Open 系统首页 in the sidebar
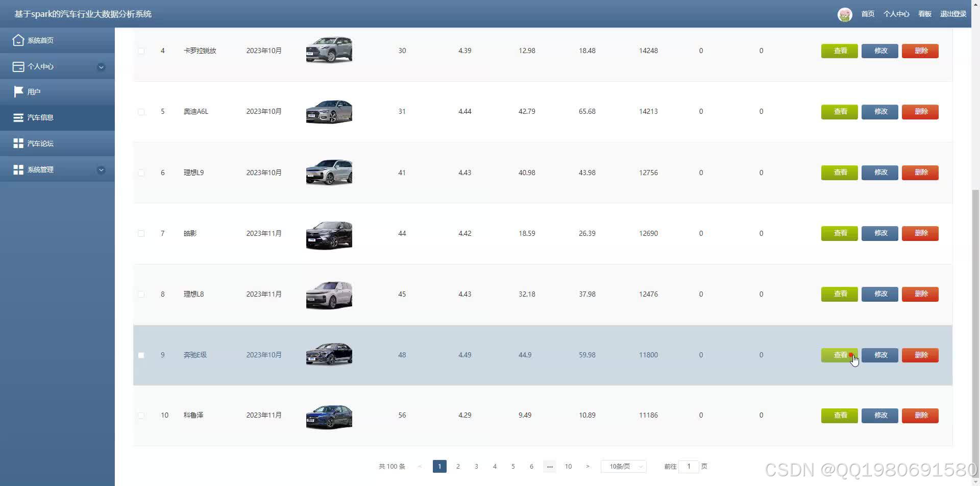Image resolution: width=980 pixels, height=486 pixels. pos(57,40)
